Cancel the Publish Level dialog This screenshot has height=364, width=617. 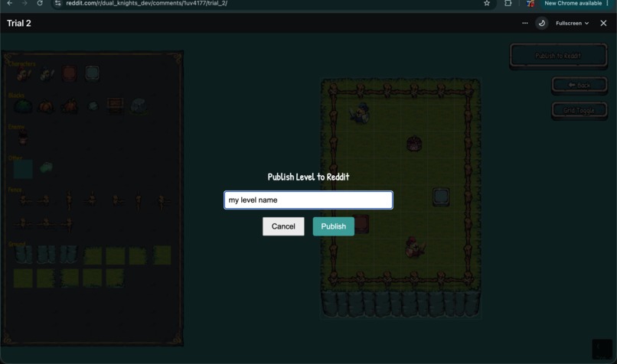283,226
